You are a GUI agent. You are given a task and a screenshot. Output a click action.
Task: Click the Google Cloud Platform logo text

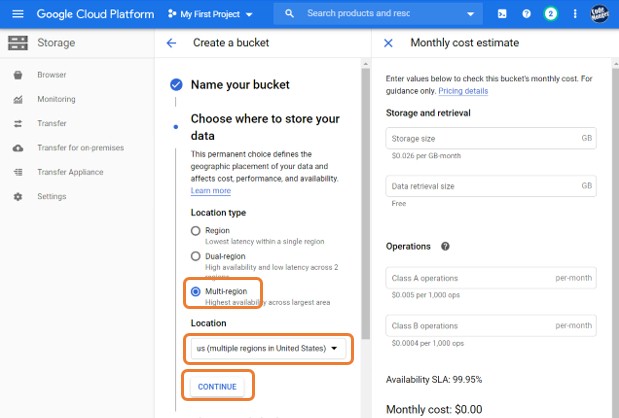(95, 14)
